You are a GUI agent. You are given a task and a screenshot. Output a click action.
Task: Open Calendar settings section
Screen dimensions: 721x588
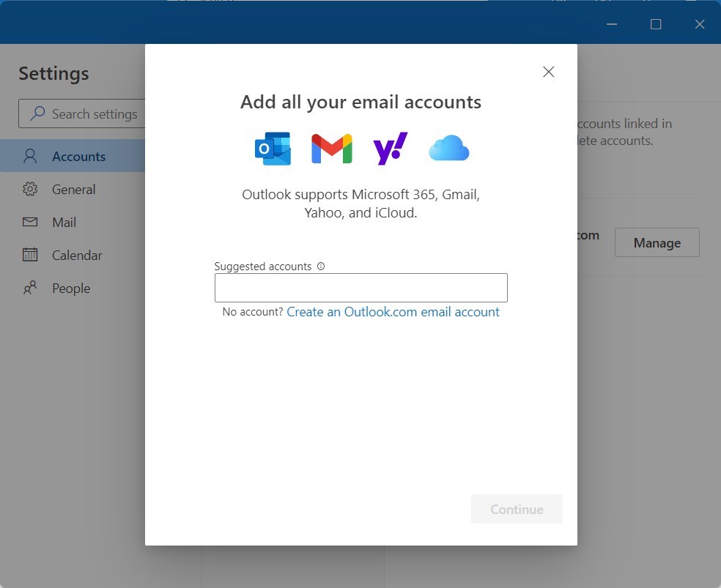(x=73, y=256)
